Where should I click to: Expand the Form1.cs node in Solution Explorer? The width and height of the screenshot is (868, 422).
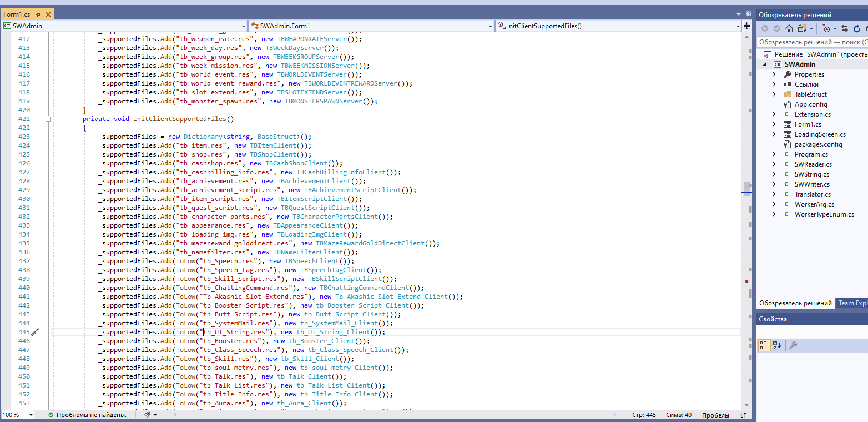(774, 124)
